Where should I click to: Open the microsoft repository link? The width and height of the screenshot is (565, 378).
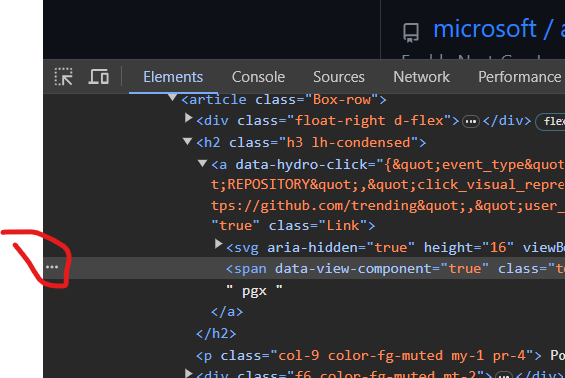(485, 29)
